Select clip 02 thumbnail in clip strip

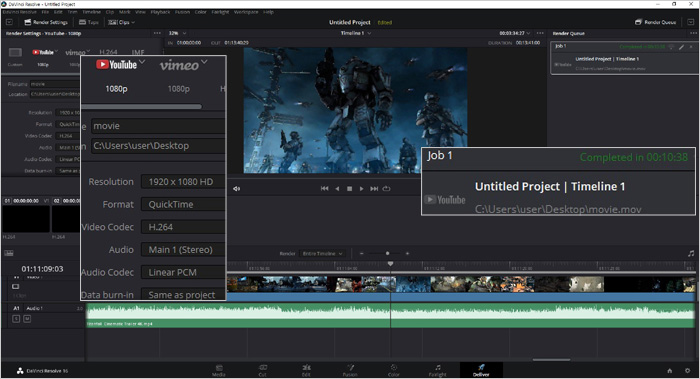pos(66,219)
